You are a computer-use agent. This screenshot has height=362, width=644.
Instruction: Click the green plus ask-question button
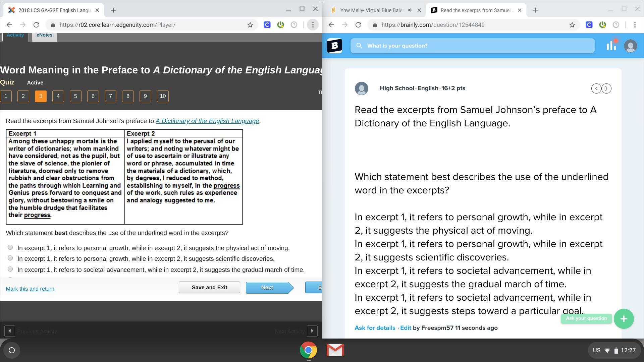[624, 319]
